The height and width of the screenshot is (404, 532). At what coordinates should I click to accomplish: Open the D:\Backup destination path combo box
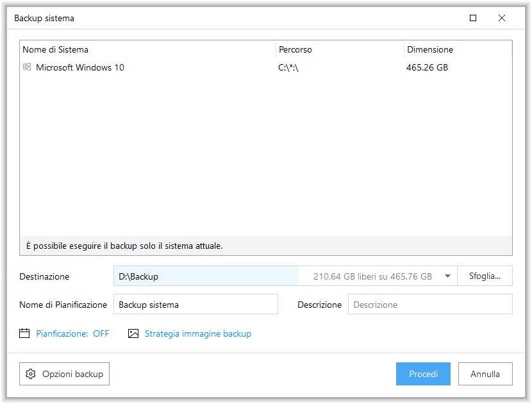(x=205, y=276)
